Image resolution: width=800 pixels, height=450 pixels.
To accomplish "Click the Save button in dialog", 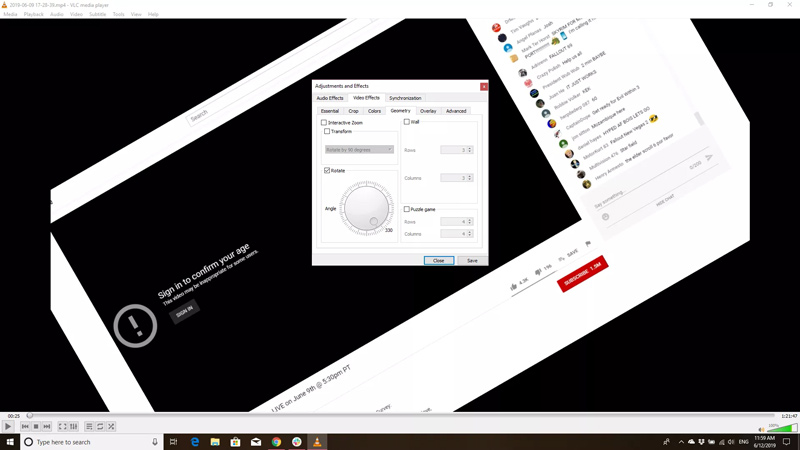I will tap(472, 261).
